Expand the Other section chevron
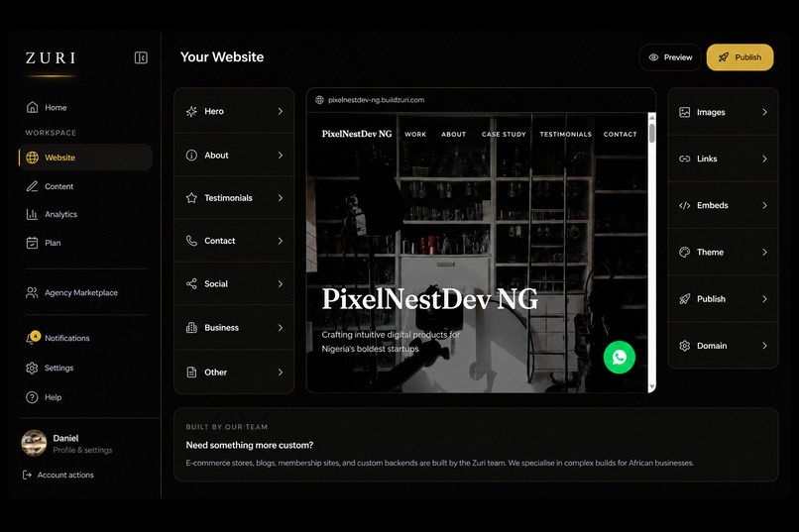This screenshot has width=799, height=532. coord(281,372)
